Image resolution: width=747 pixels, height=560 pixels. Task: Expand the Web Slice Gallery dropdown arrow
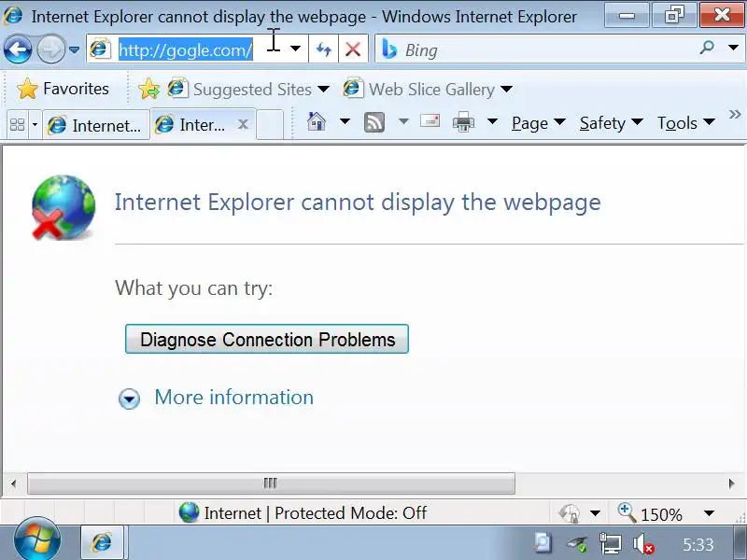click(507, 89)
